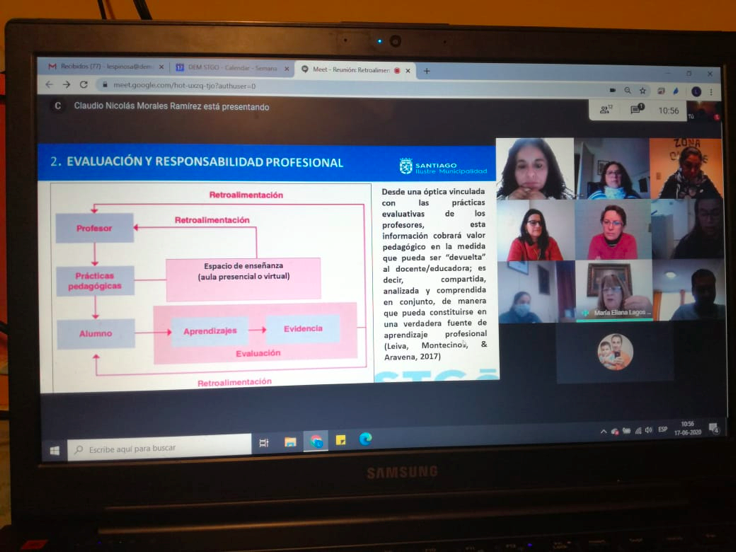This screenshot has height=552, width=736.
Task: Open a new browser tab
Action: click(426, 71)
